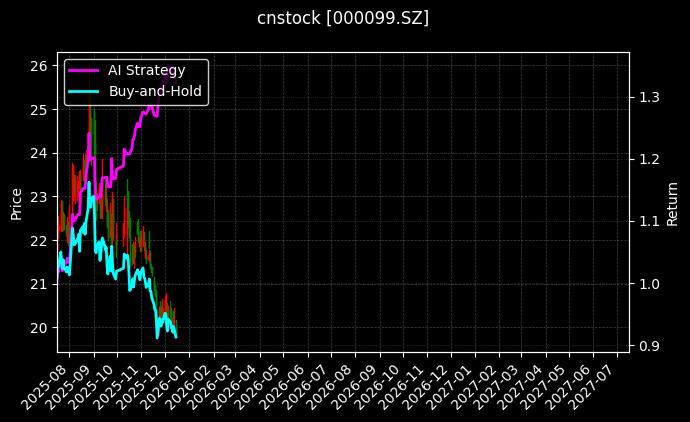This screenshot has width=690, height=422.
Task: Click the 1.2 tick on the Return axis
Action: [650, 159]
